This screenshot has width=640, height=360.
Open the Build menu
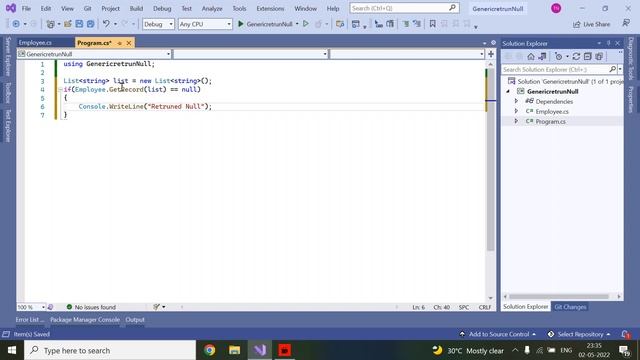pos(136,9)
